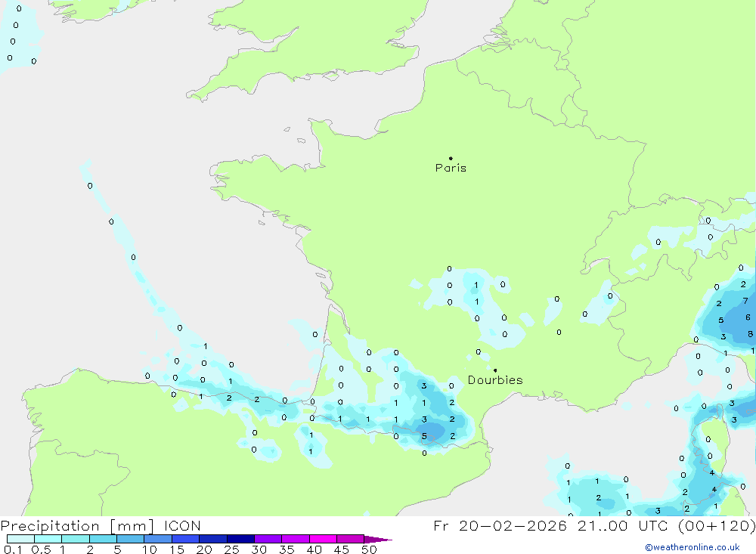
Task: Click the legend label '50'
Action: (x=369, y=549)
